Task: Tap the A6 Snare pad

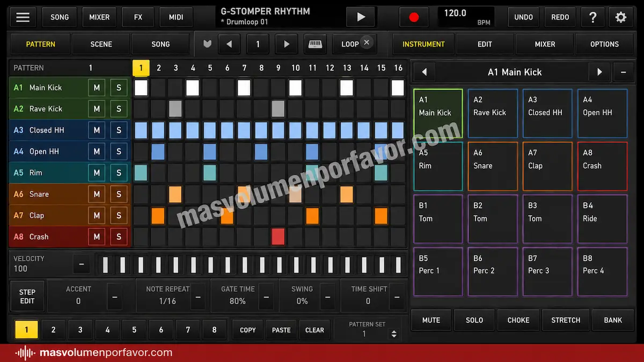Action: tap(493, 166)
